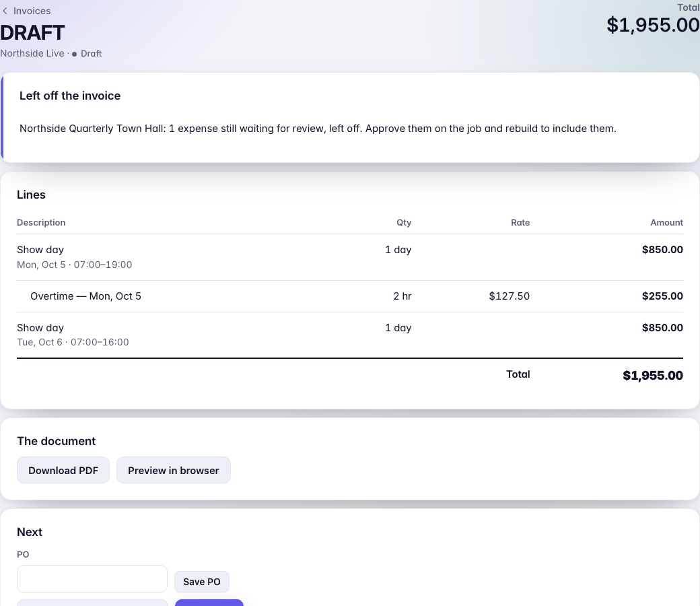Screen dimensions: 700x606
Task: Click the 2 hr overtime quantity
Action: pyautogui.click(x=403, y=296)
